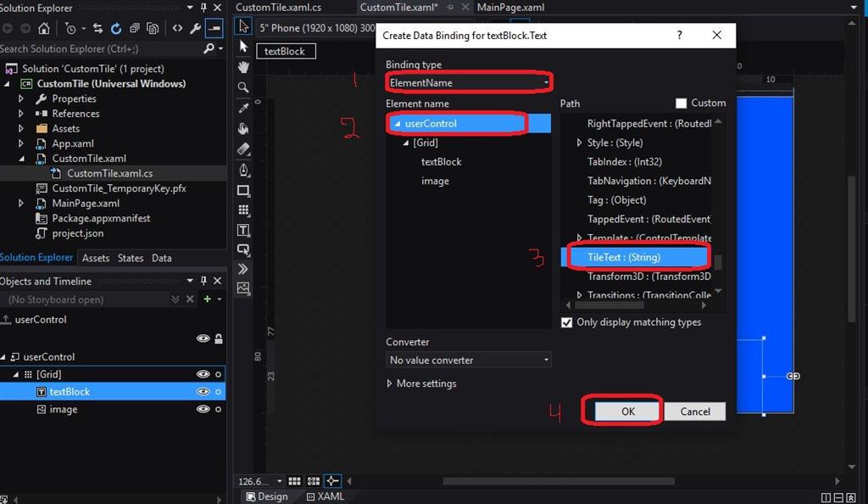This screenshot has height=504, width=868.
Task: Click the Path list horizontal scrollbar
Action: click(x=609, y=305)
